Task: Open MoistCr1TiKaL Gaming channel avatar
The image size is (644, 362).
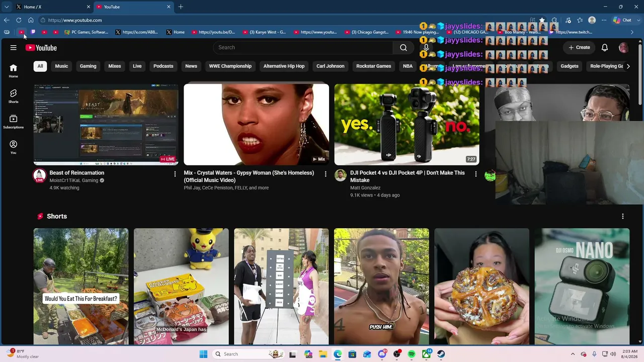Action: tap(39, 175)
